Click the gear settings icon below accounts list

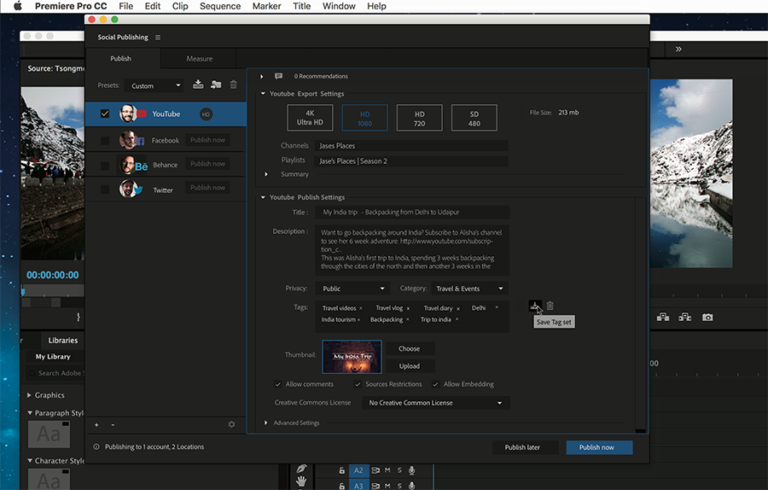coord(232,424)
